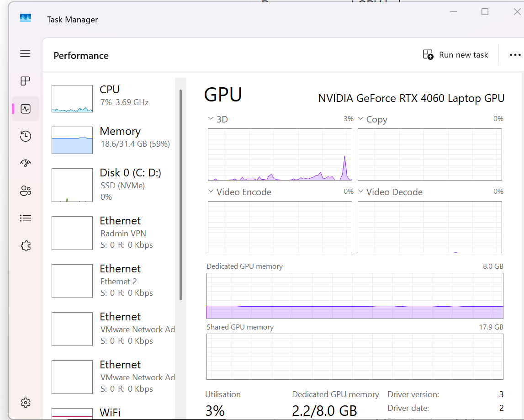The image size is (524, 420).
Task: Click the Task Manager app icon
Action: tap(26, 18)
